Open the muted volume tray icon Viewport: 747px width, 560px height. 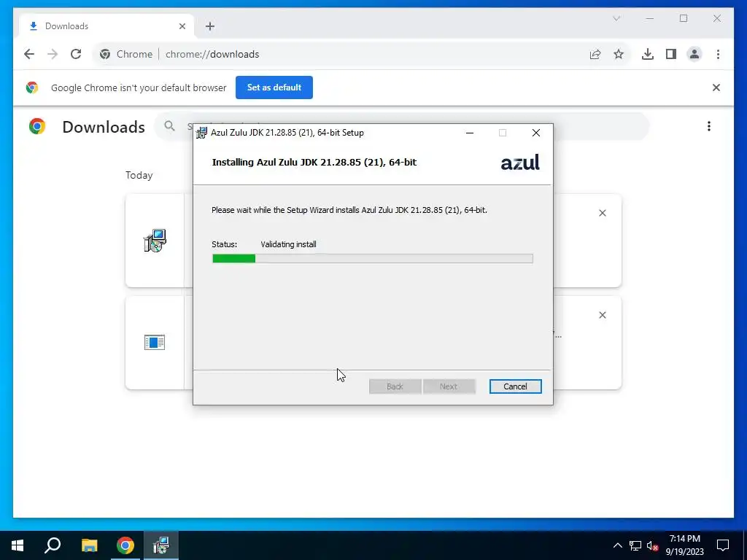tap(652, 545)
